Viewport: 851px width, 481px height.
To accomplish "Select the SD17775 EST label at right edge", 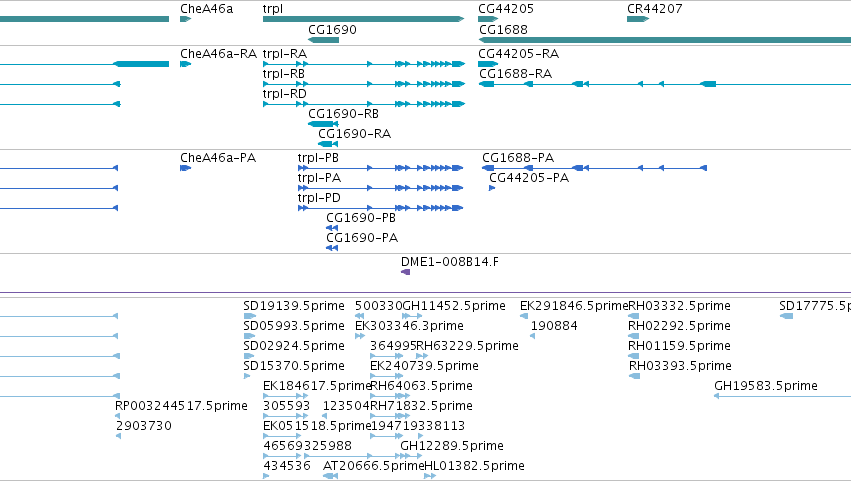I will coord(815,306).
